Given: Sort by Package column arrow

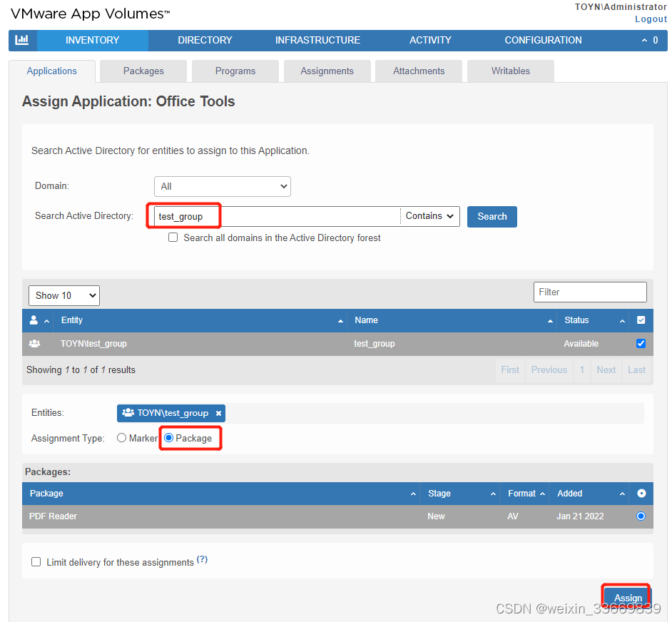Looking at the screenshot, I should [413, 494].
